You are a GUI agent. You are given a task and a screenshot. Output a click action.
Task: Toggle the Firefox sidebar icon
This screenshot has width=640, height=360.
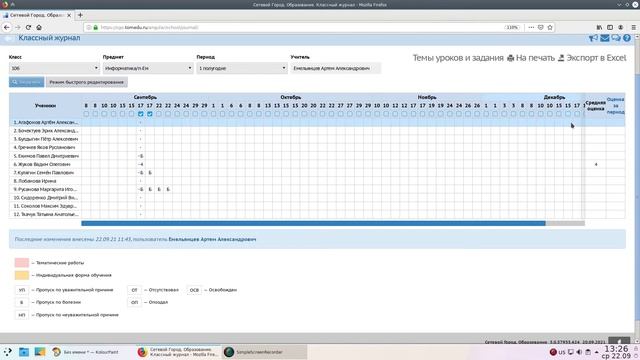tap(610, 27)
